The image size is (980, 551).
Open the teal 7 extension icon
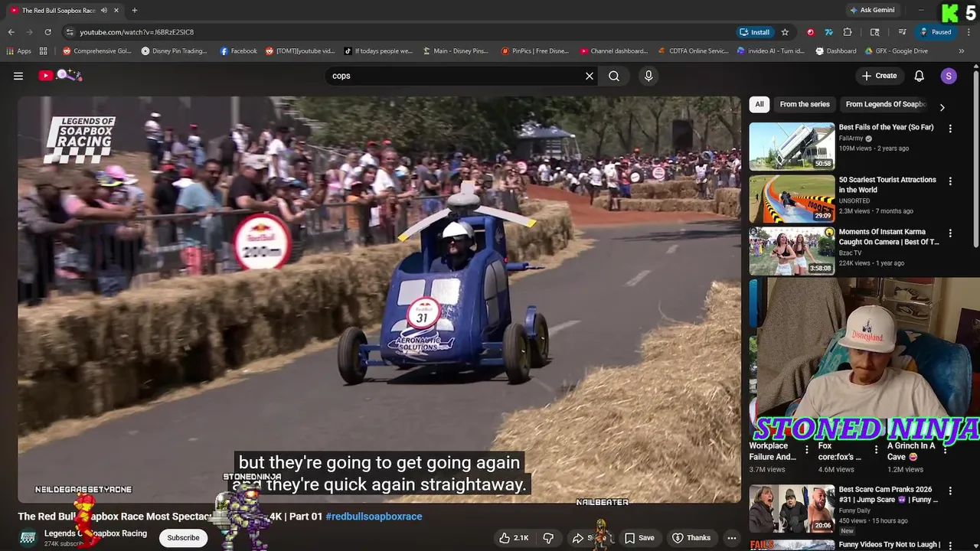(828, 32)
